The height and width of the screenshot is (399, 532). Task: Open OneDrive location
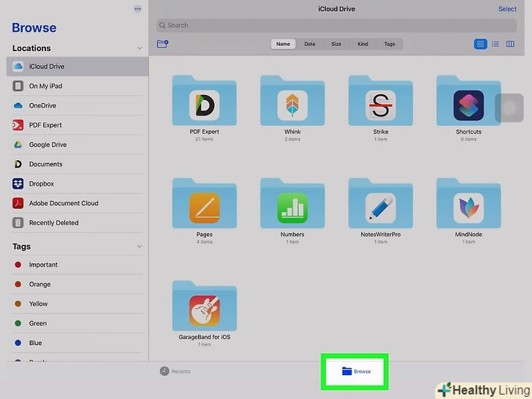(x=77, y=105)
